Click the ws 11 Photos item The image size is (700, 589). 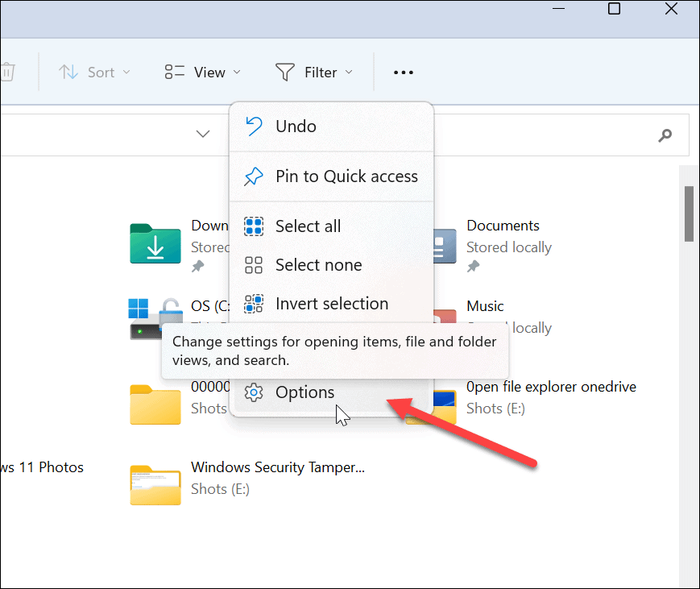click(x=42, y=467)
